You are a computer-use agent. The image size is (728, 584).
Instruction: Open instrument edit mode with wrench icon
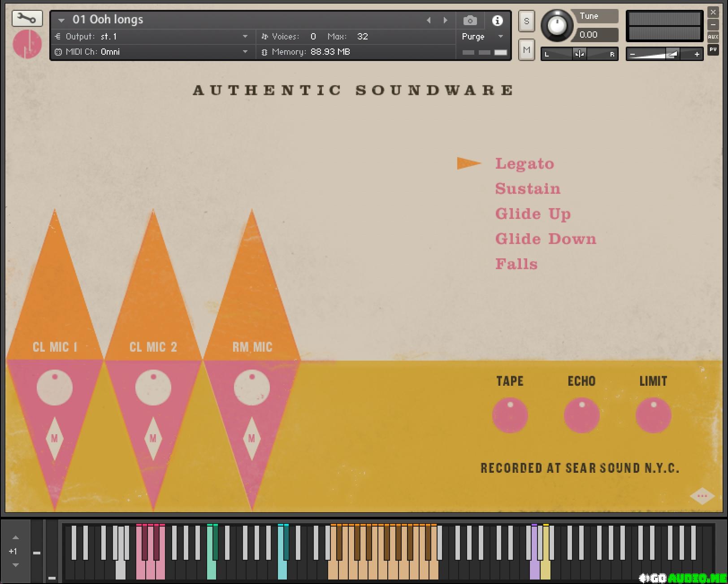(x=27, y=19)
